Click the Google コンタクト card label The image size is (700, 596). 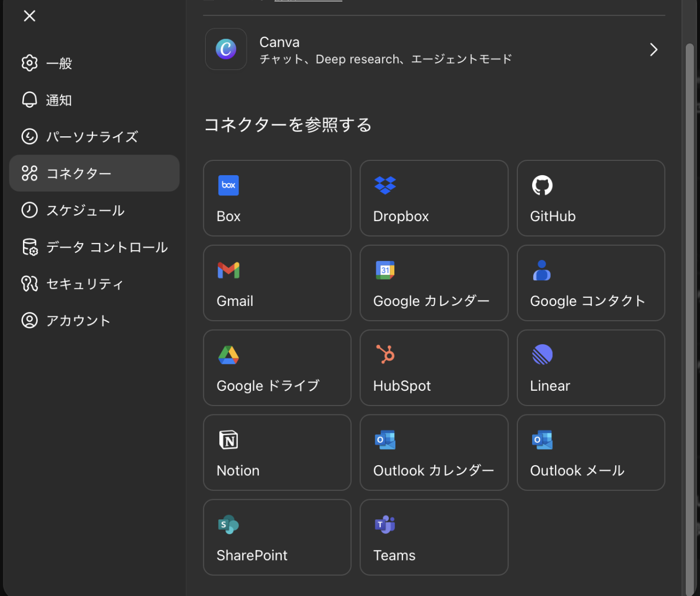[x=588, y=302]
